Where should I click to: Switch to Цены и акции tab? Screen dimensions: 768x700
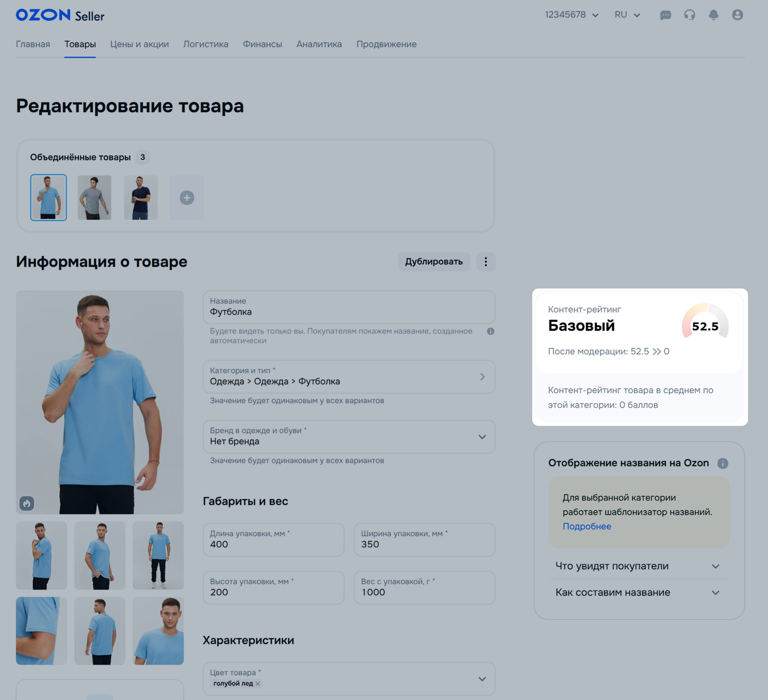point(139,44)
